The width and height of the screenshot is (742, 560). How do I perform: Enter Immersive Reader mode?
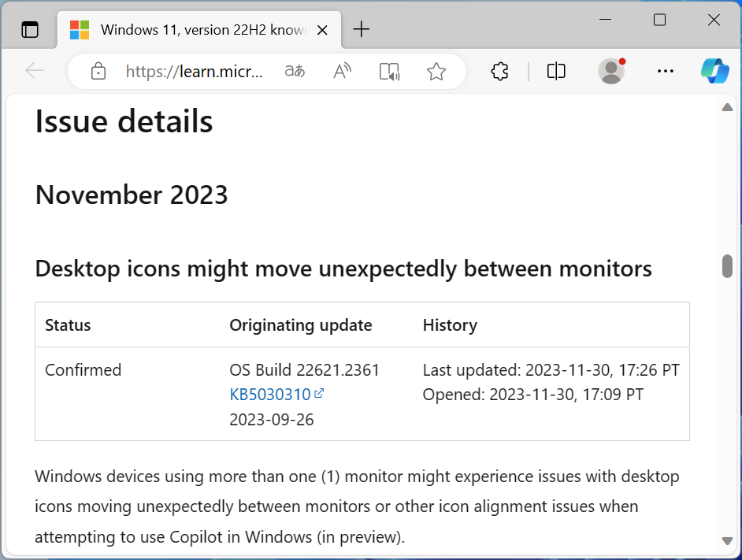pyautogui.click(x=389, y=72)
